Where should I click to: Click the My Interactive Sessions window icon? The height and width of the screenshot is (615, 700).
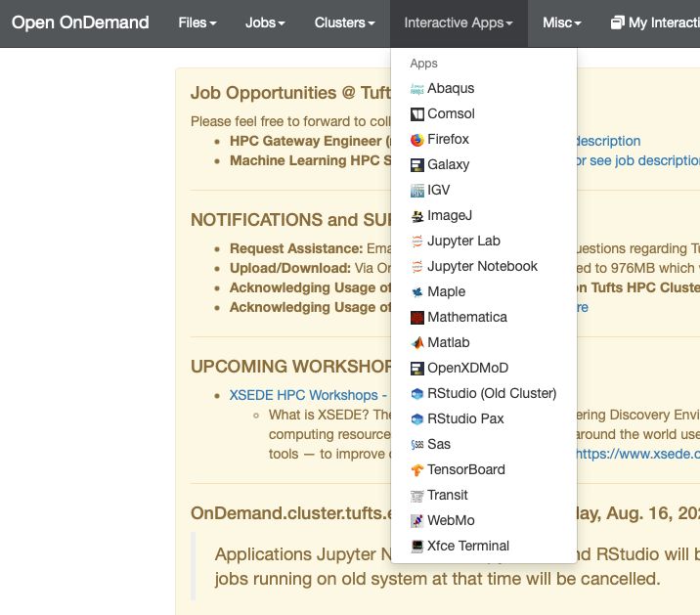(618, 22)
